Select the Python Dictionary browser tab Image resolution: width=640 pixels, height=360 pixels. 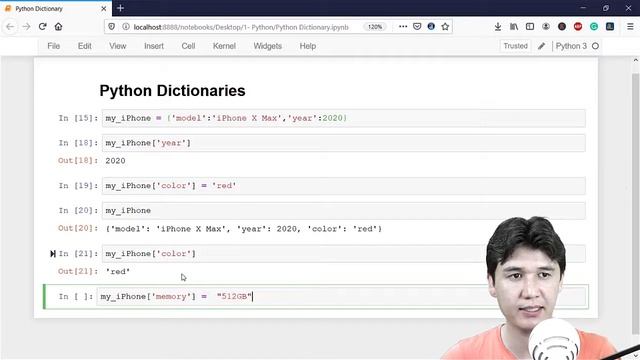tap(55, 9)
